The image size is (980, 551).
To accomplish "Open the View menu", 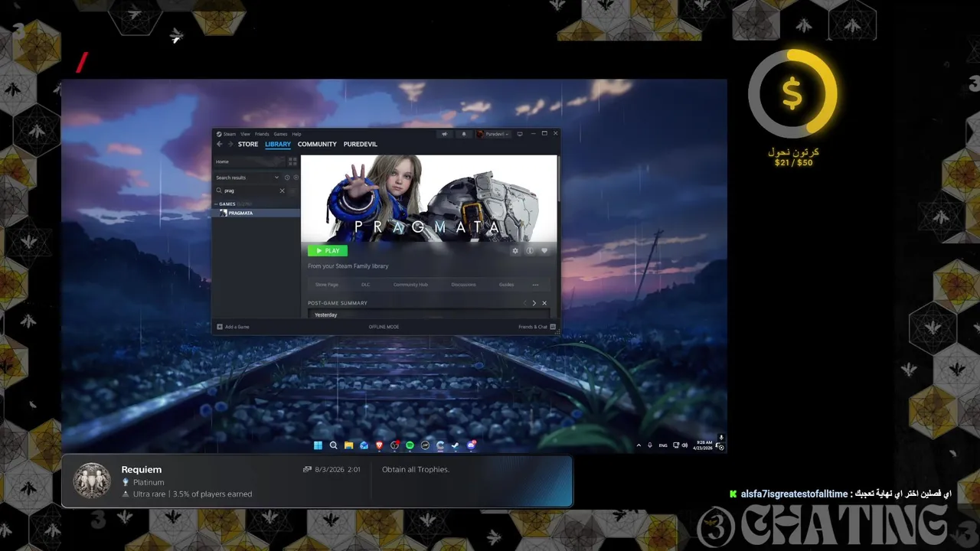I will 245,134.
